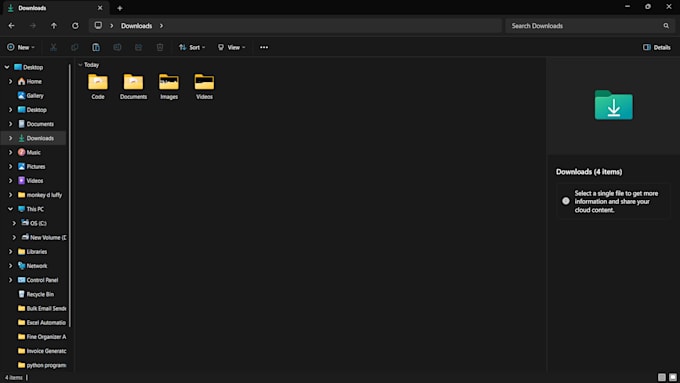680x383 pixels.
Task: Expand the Network tree node
Action: (x=10, y=266)
